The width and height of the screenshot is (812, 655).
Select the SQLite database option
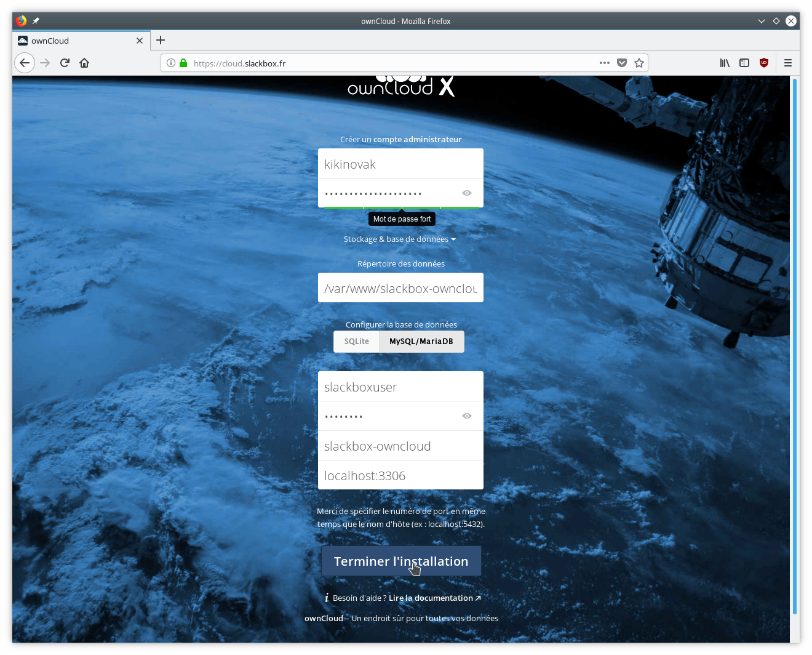(357, 342)
